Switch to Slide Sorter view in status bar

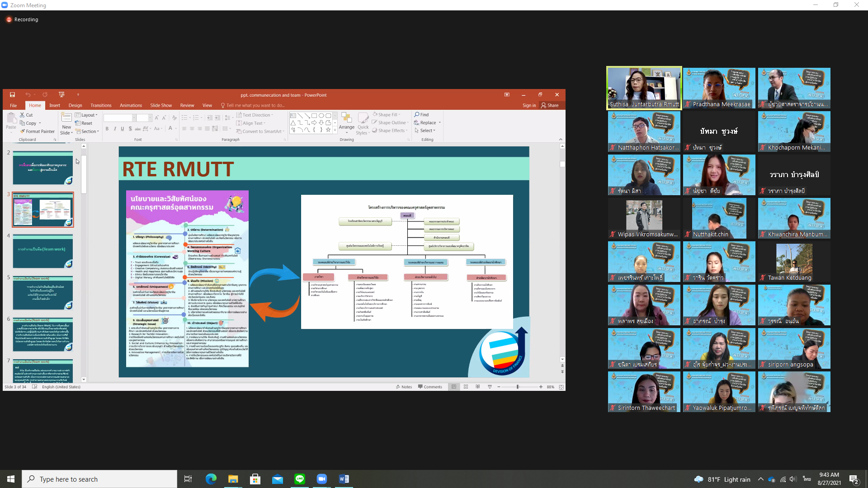[x=466, y=387]
